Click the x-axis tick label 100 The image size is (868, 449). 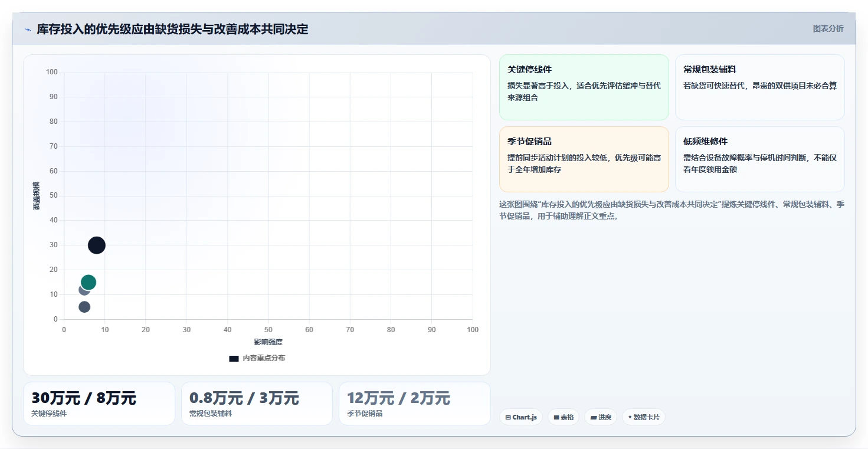(473, 330)
